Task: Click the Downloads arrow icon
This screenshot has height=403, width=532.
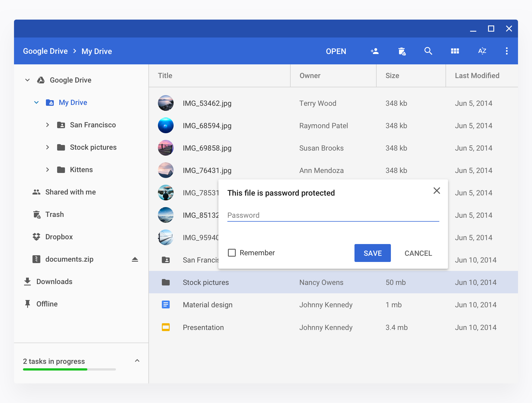Action: click(27, 282)
